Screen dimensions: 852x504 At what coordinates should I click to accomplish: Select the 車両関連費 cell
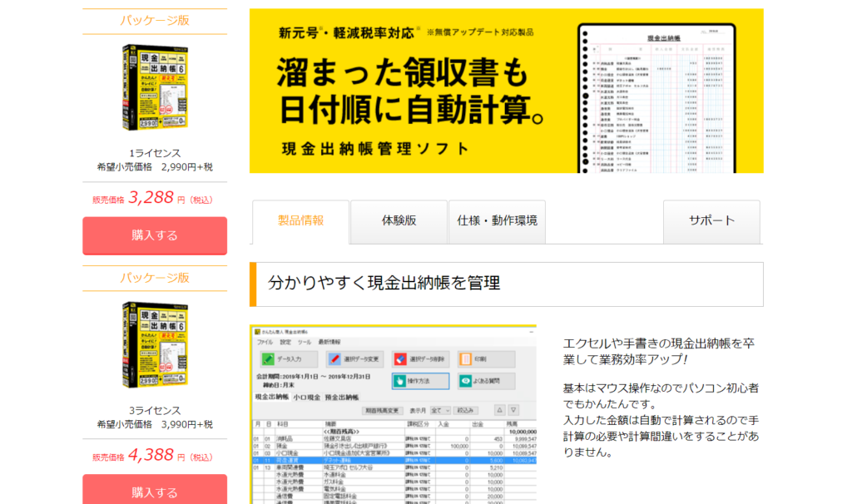(290, 467)
